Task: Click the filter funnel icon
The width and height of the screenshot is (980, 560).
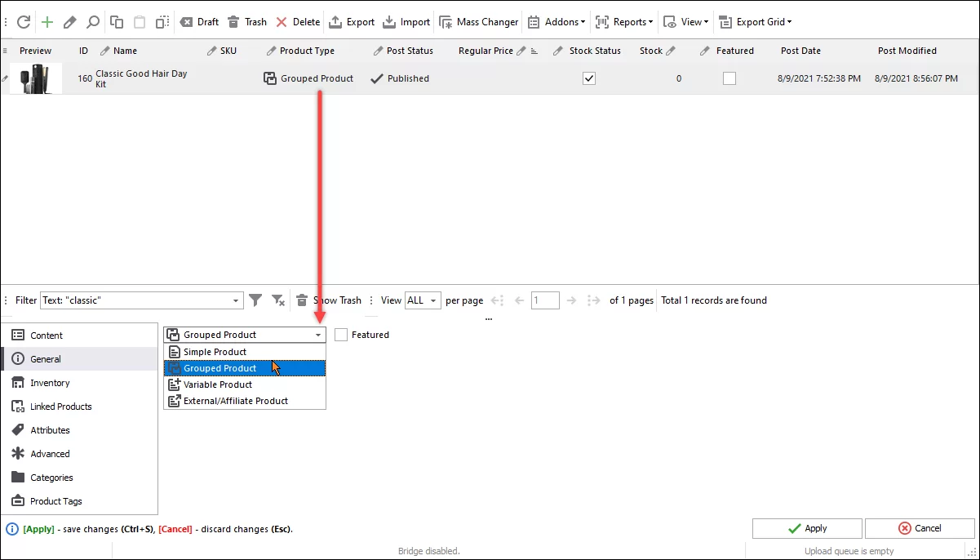Action: [x=255, y=300]
